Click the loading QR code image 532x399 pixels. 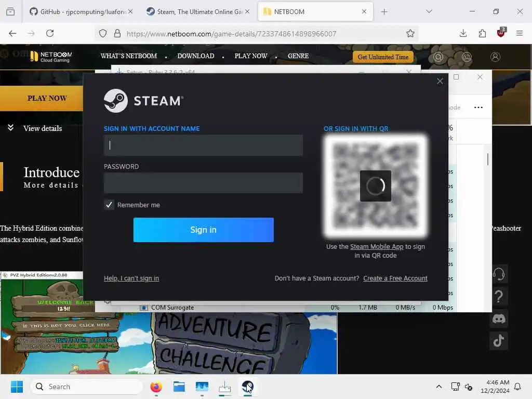[375, 185]
